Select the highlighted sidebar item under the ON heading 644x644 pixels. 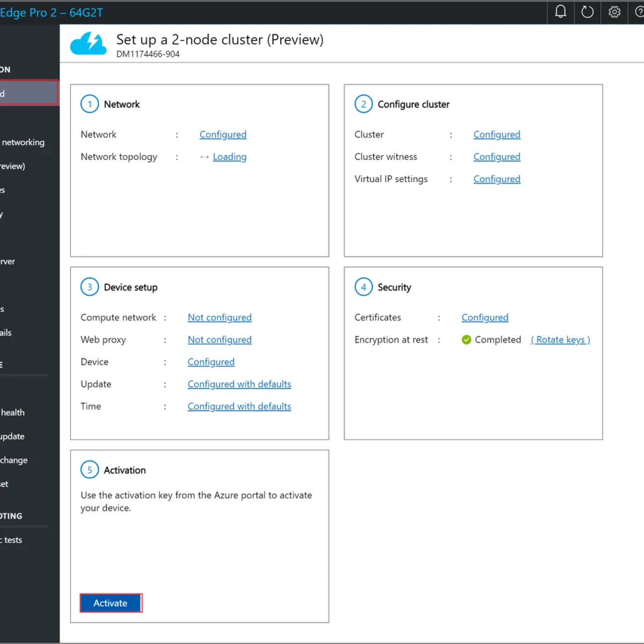tap(29, 93)
